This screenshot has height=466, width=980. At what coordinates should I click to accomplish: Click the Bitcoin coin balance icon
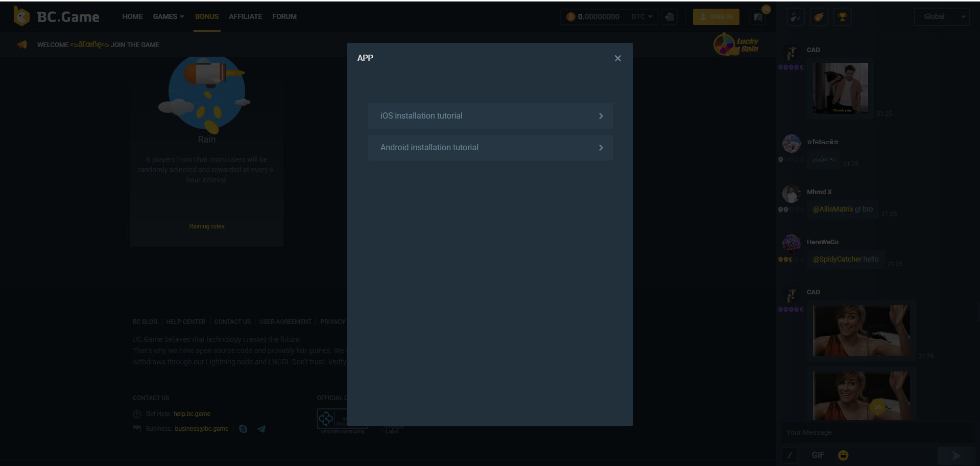click(x=570, y=17)
